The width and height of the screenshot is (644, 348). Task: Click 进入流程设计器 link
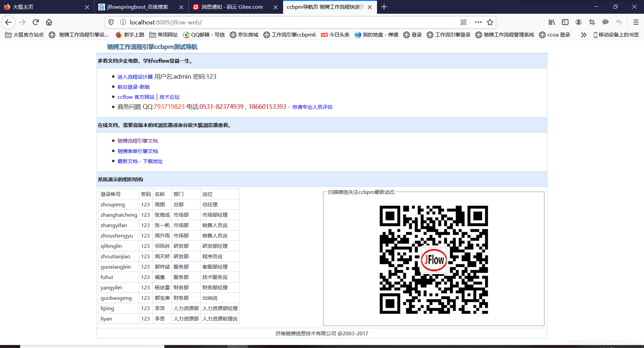click(135, 77)
